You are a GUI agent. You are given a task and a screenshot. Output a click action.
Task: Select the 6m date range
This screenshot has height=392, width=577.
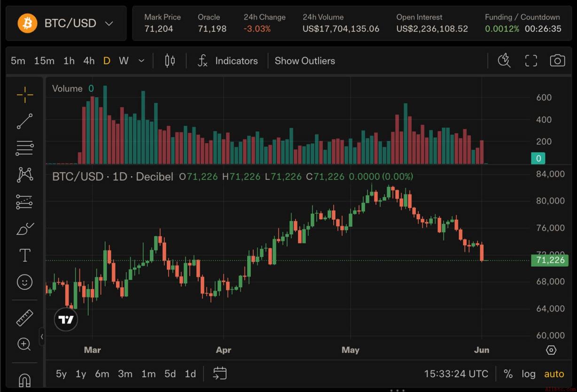102,374
